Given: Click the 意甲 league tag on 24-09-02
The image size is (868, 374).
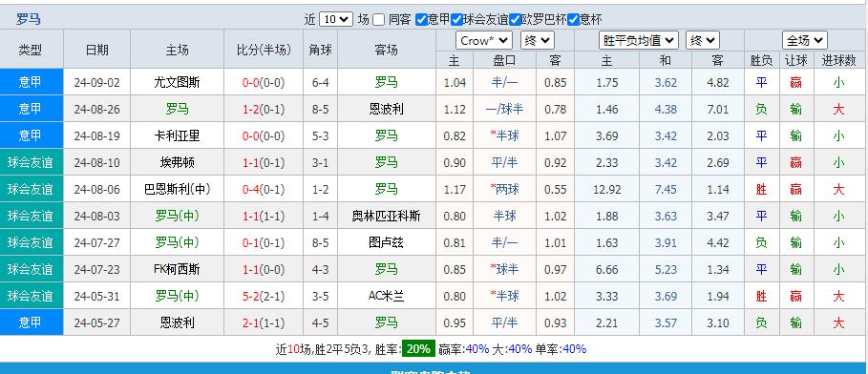Looking at the screenshot, I should point(31,82).
